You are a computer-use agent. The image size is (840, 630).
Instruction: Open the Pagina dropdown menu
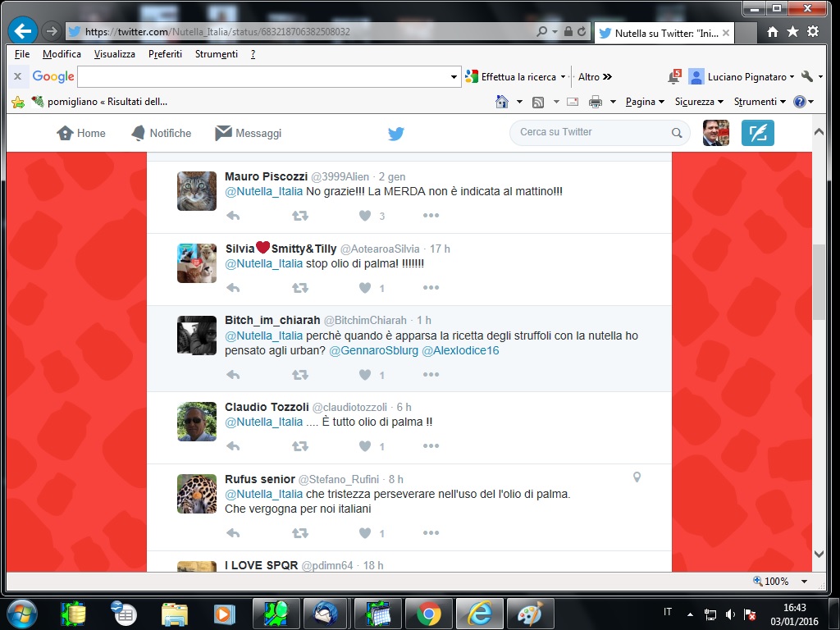coord(645,102)
